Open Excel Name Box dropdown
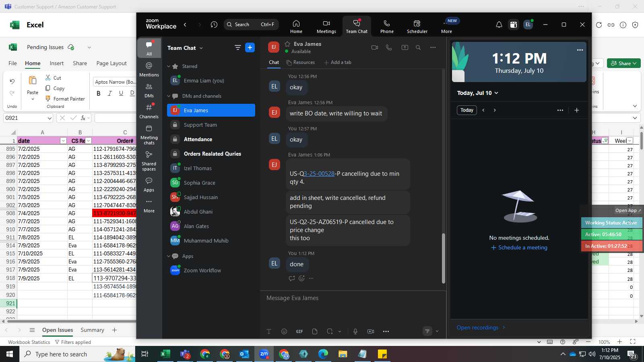644x362 pixels. pyautogui.click(x=50, y=118)
